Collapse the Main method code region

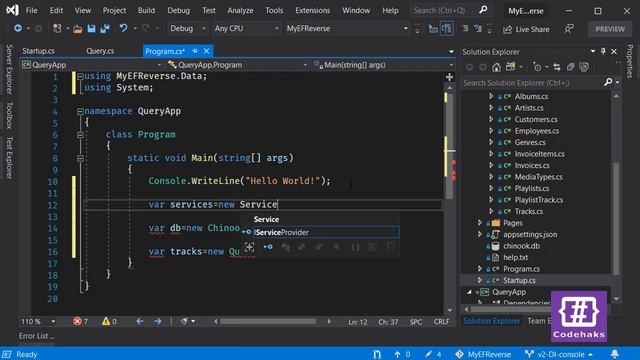click(80, 158)
